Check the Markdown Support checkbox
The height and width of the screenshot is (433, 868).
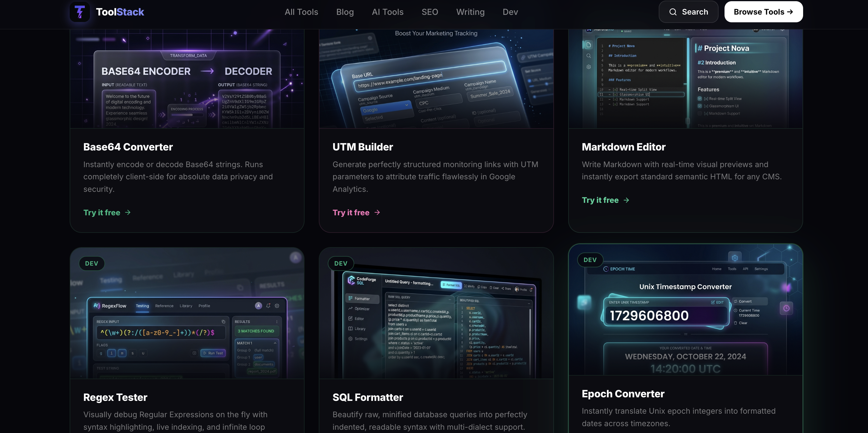pos(700,114)
